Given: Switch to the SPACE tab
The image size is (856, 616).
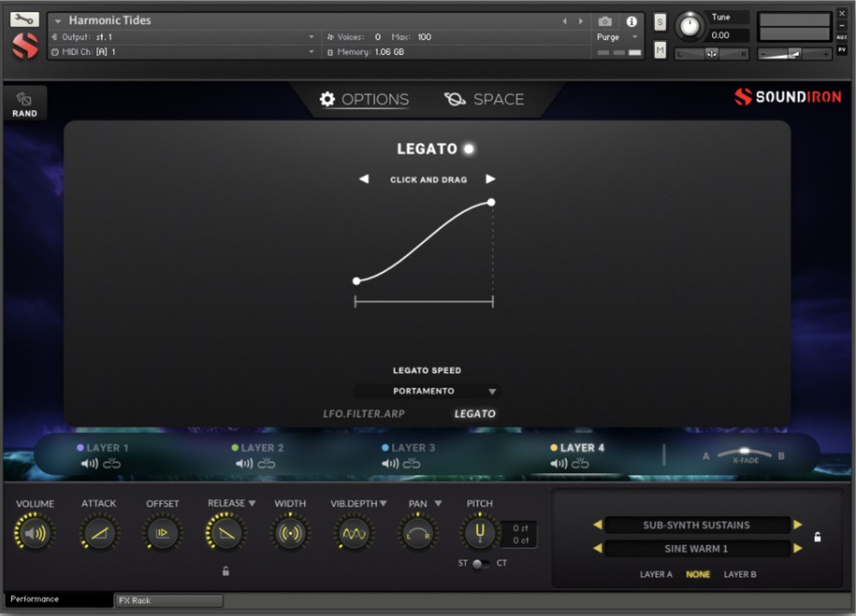Looking at the screenshot, I should point(484,99).
